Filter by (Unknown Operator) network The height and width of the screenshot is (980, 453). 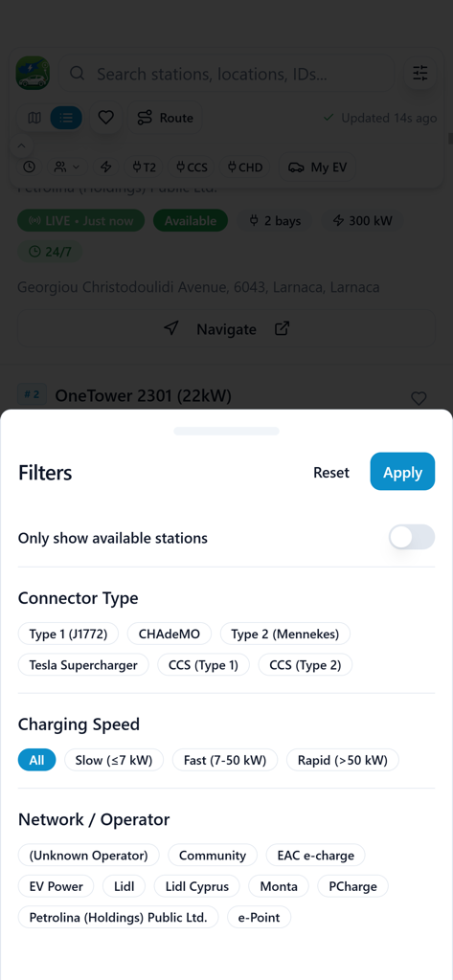[x=89, y=855]
